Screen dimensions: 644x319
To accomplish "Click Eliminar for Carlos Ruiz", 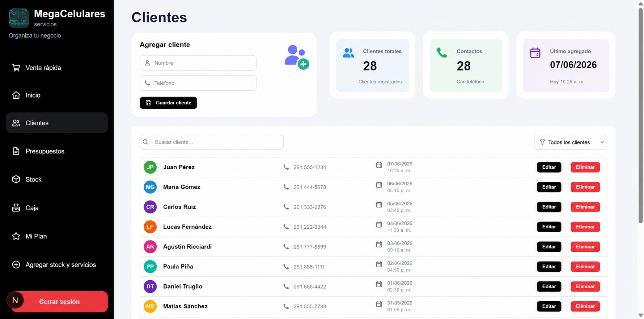I will (x=585, y=207).
